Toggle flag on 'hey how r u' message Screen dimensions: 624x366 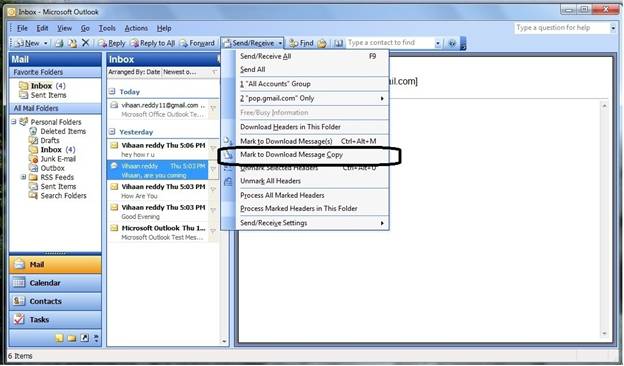pos(213,149)
